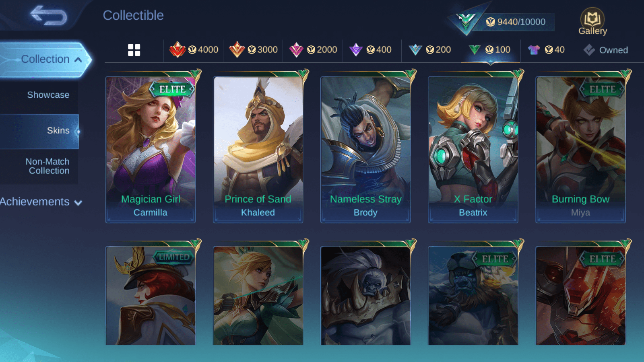View the X Factor Beatrix skin

pyautogui.click(x=473, y=149)
